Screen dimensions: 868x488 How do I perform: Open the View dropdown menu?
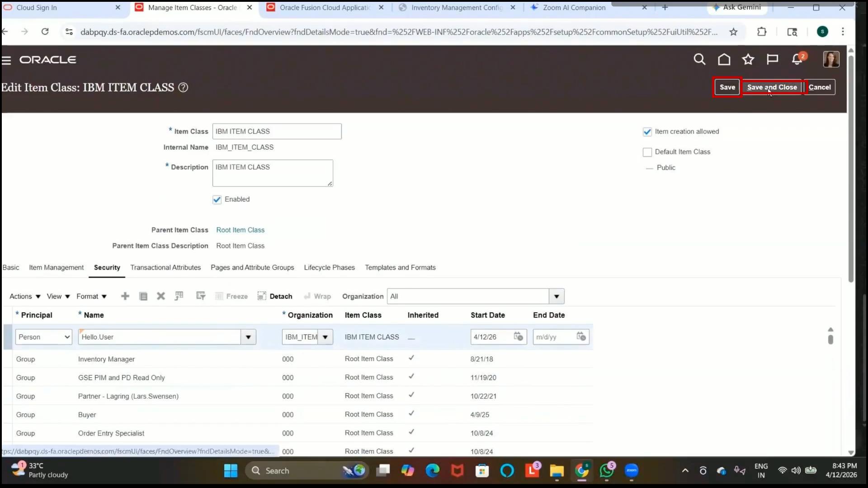click(58, 296)
